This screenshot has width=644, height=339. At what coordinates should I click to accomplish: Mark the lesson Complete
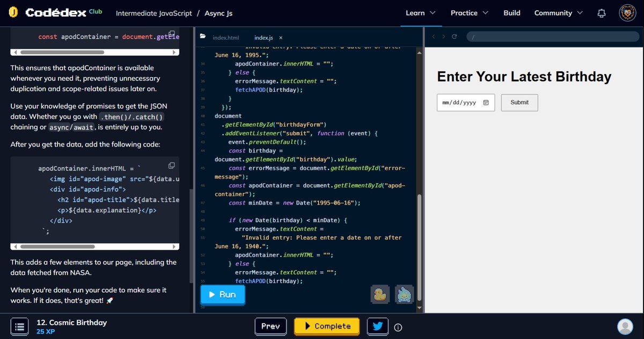327,326
